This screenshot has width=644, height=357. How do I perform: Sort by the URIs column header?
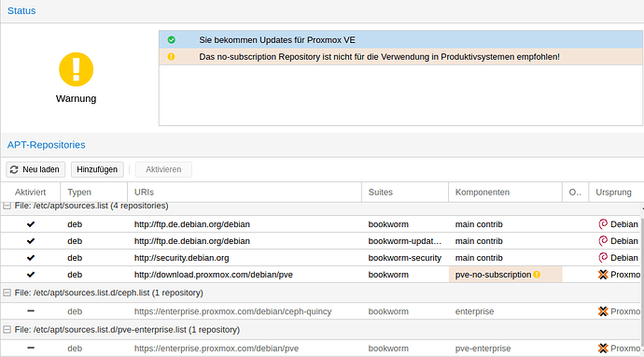[x=245, y=193]
